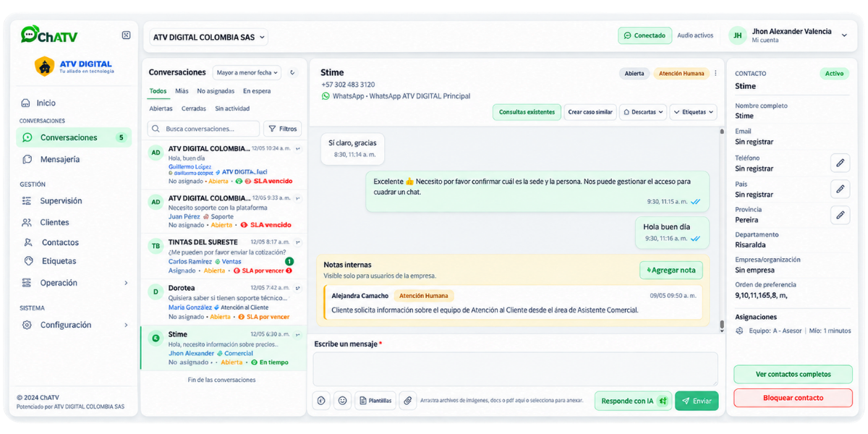Image resolution: width=868 pixels, height=434 pixels.
Task: Focus the Escribe un mensaje text area
Action: [515, 369]
